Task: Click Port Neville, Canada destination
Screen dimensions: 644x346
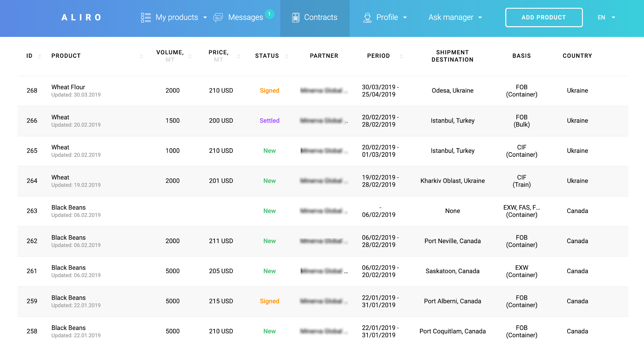Action: pos(452,241)
